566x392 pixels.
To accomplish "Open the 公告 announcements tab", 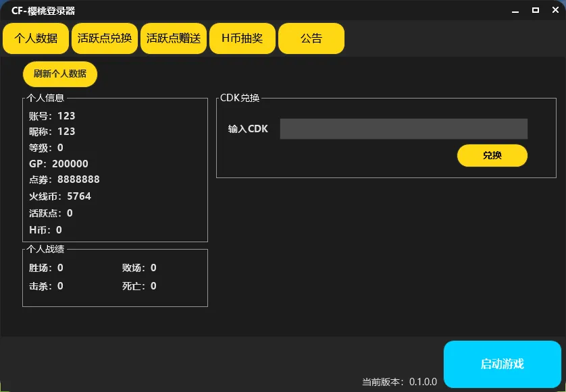I will pos(311,38).
